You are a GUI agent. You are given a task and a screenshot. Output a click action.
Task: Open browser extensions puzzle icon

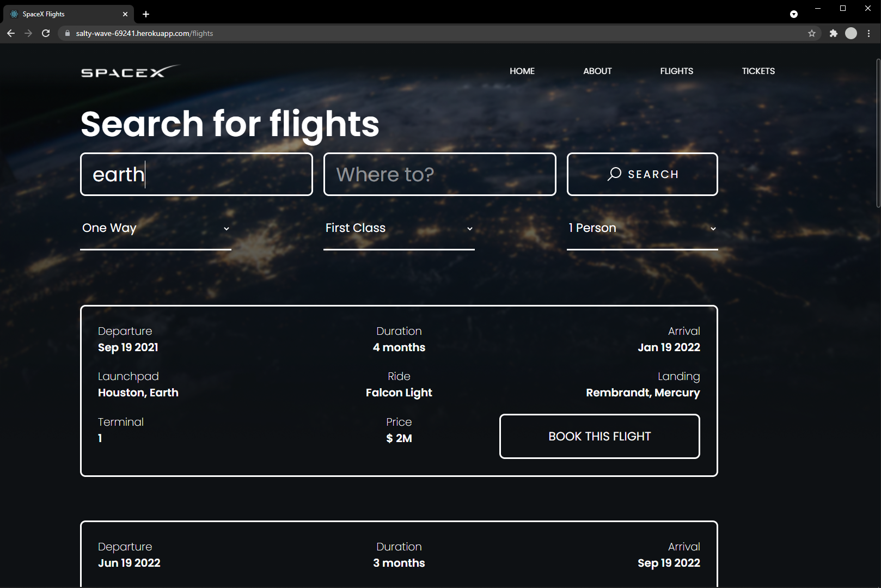tap(833, 33)
